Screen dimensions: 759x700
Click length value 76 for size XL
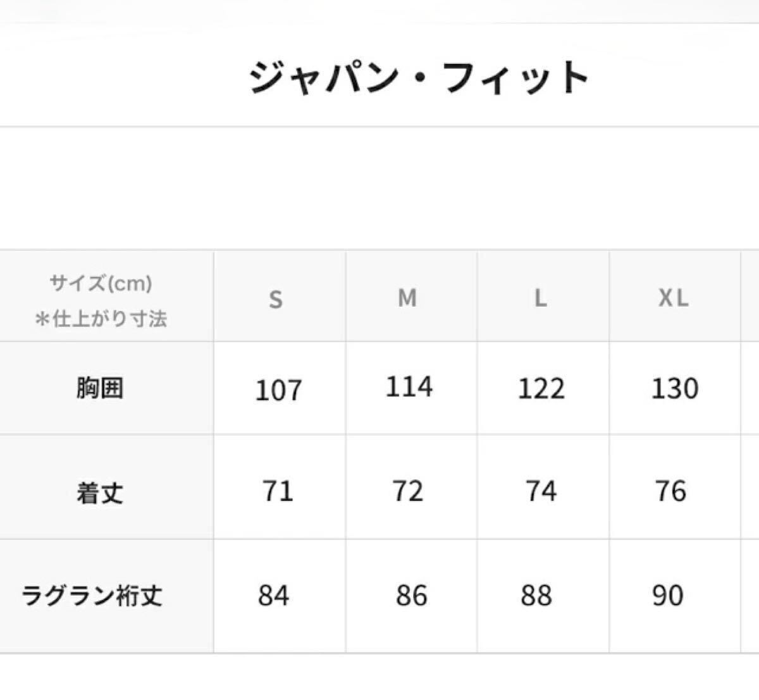click(x=670, y=491)
